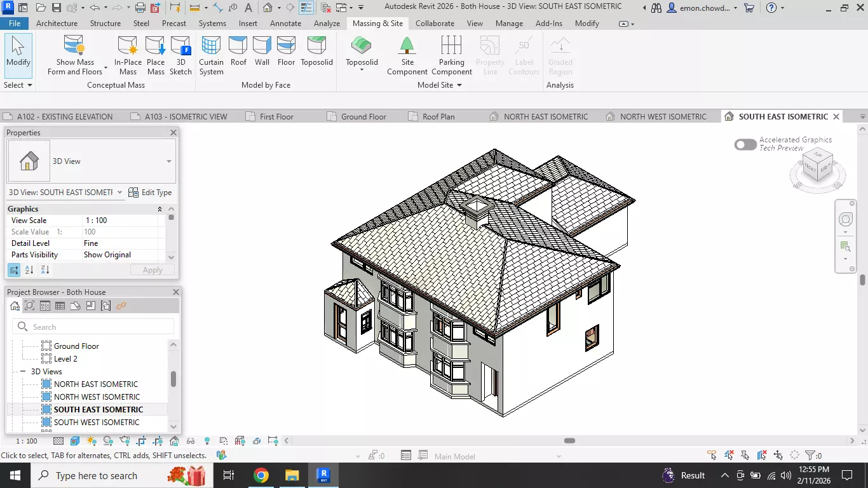Open a file via quick access folder icon

coord(41,8)
